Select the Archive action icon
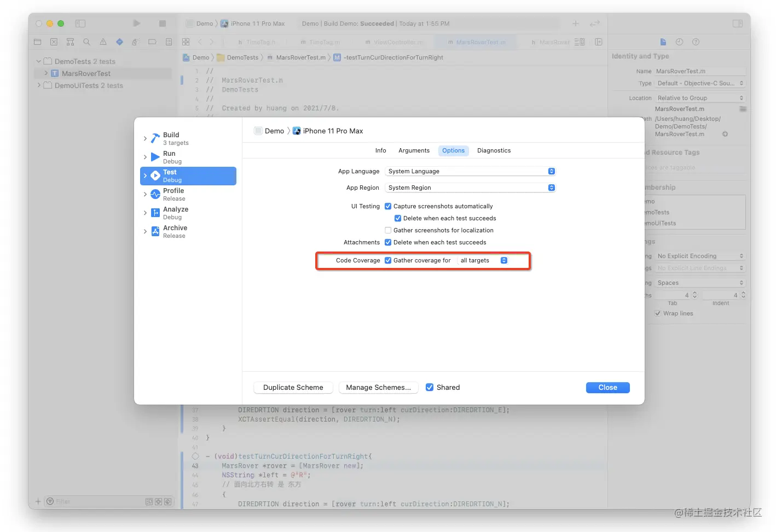This screenshot has height=532, width=776. (155, 231)
